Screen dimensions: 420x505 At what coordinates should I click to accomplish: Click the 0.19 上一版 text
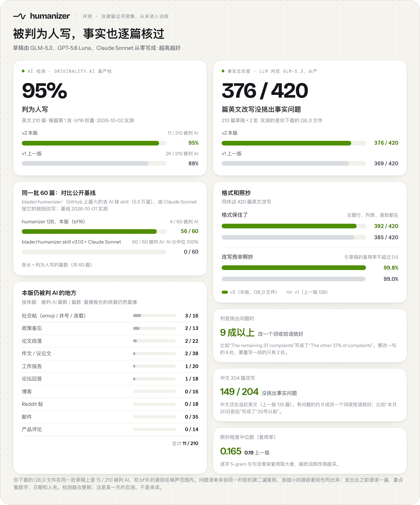257,453
